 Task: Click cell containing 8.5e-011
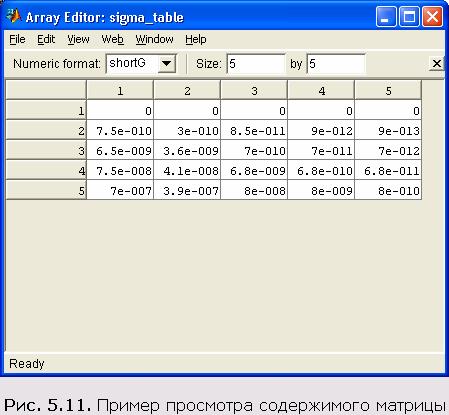pos(254,130)
